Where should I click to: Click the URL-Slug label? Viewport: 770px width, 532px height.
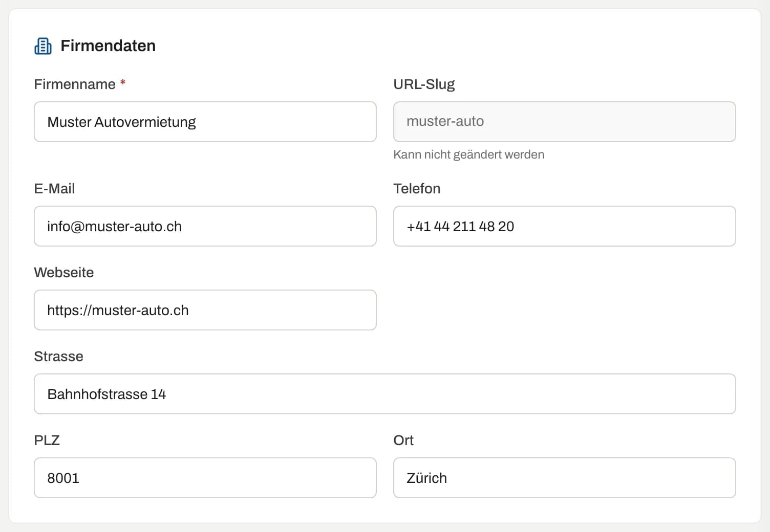[x=424, y=84]
